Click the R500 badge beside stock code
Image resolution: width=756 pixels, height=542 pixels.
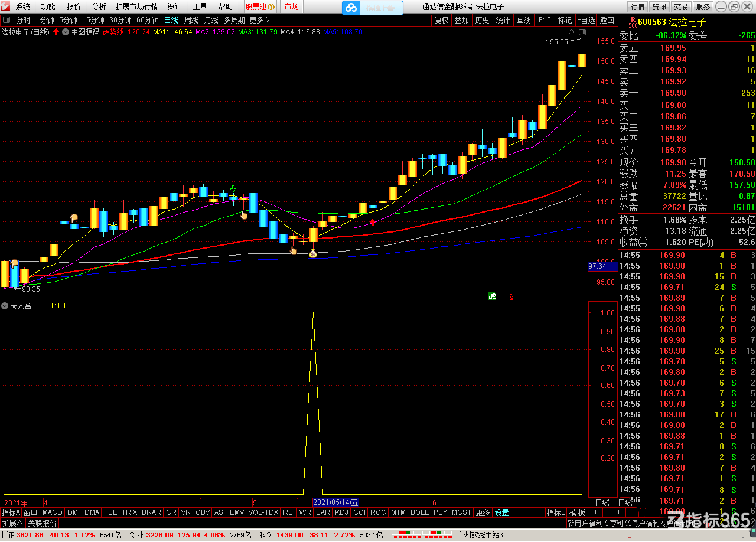[633, 23]
